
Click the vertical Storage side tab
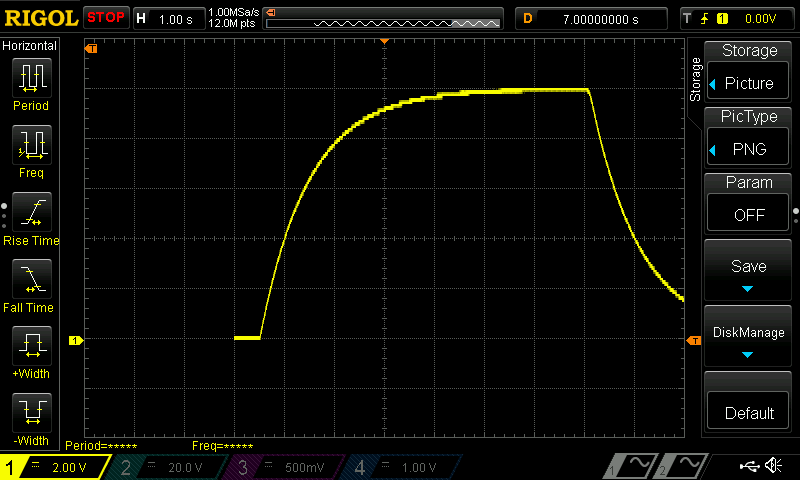[x=695, y=80]
